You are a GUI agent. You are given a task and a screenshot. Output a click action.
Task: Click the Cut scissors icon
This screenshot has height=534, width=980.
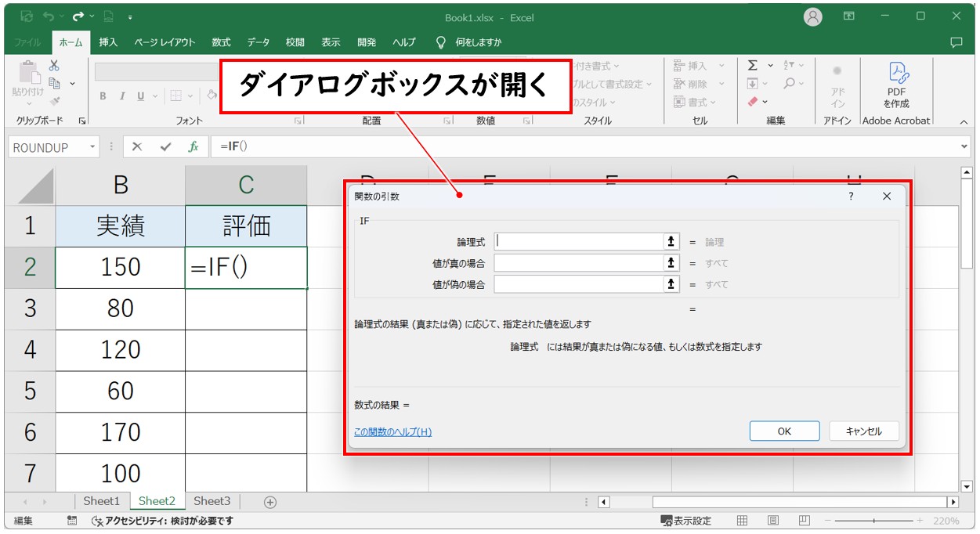[x=54, y=66]
